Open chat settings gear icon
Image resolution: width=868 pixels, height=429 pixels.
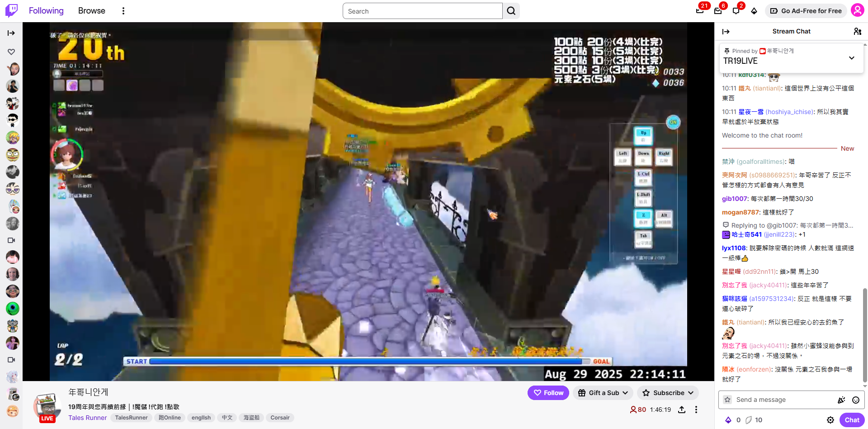[830, 420]
